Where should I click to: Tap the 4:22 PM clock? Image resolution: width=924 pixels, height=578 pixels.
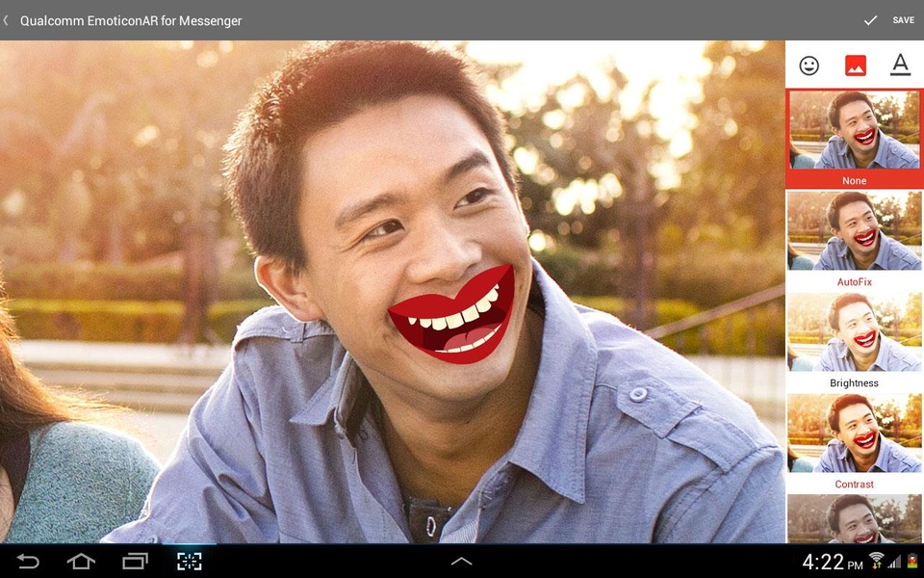832,562
